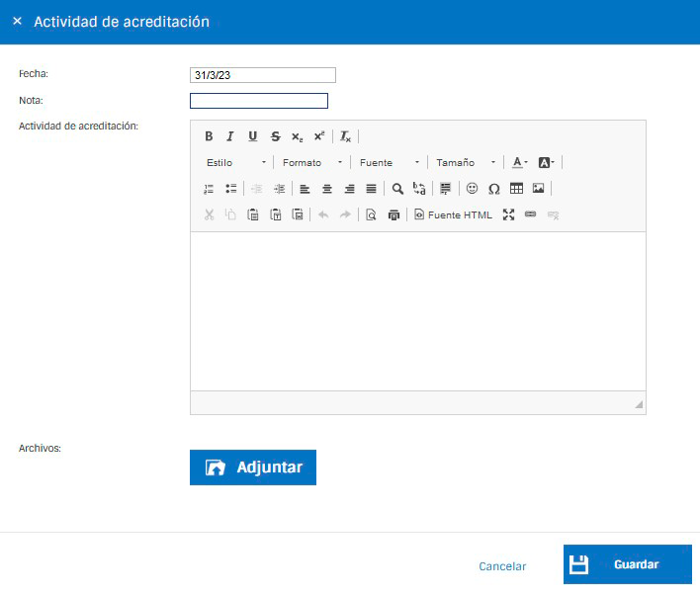
Task: Center align the text
Action: [327, 189]
